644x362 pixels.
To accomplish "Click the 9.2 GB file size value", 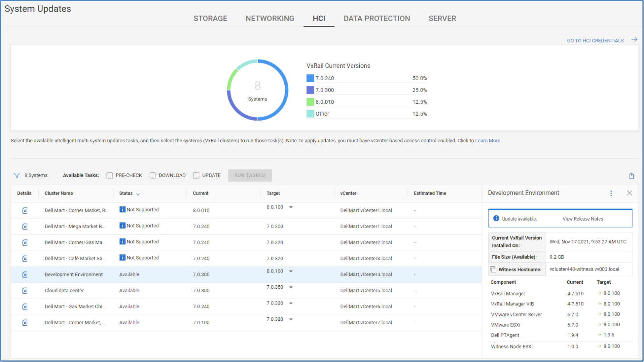I will [557, 257].
